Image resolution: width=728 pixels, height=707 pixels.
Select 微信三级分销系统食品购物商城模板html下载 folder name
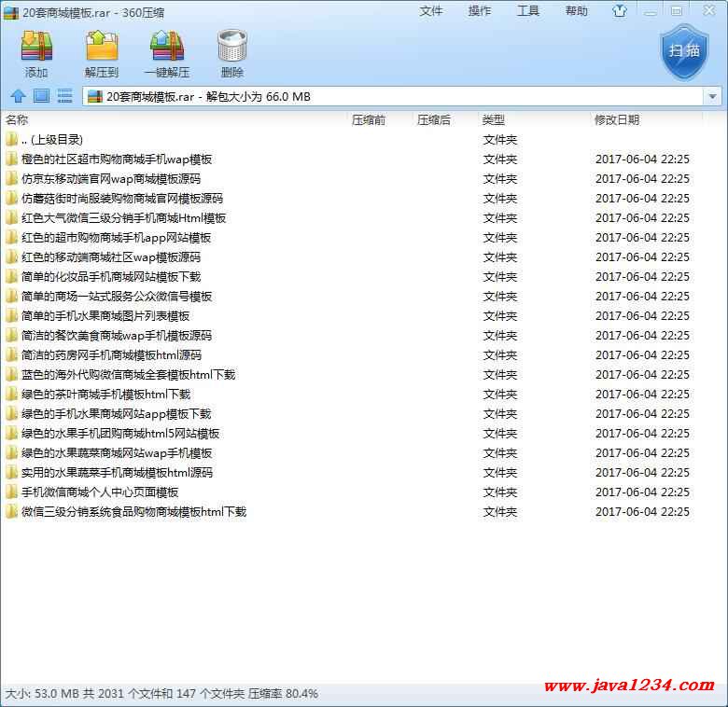point(133,512)
